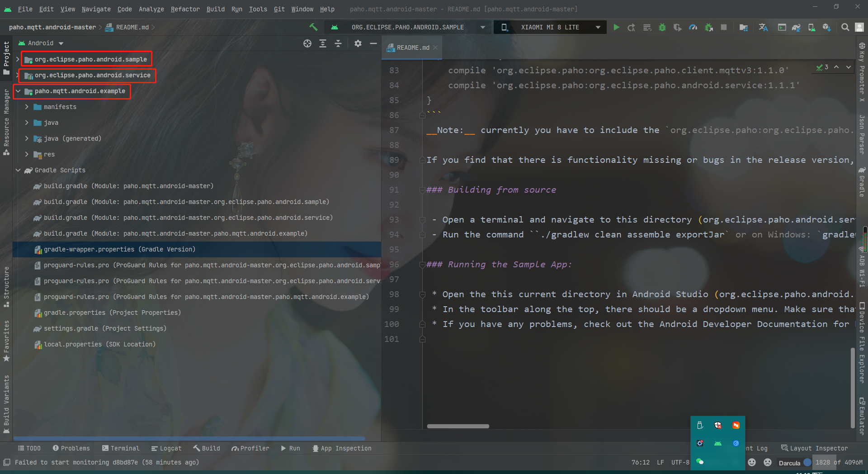This screenshot has height=474, width=868.
Task: Click green Android icon in tray popup
Action: [x=718, y=443]
